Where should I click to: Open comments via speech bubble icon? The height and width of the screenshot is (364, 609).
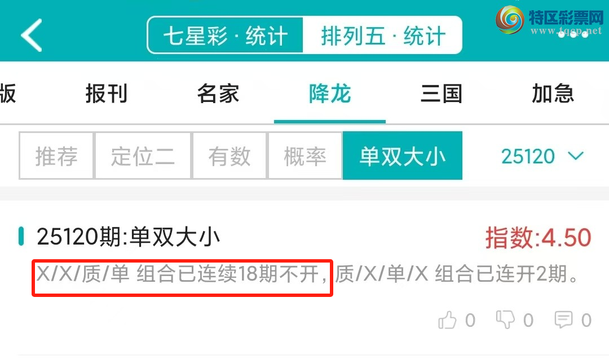point(563,320)
